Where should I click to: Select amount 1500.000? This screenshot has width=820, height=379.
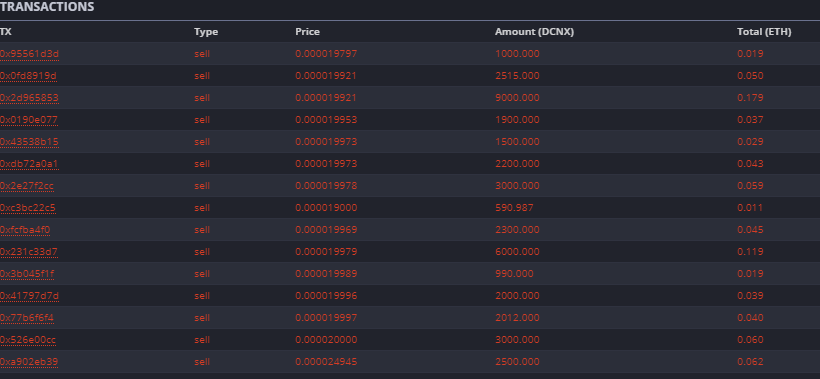point(517,142)
